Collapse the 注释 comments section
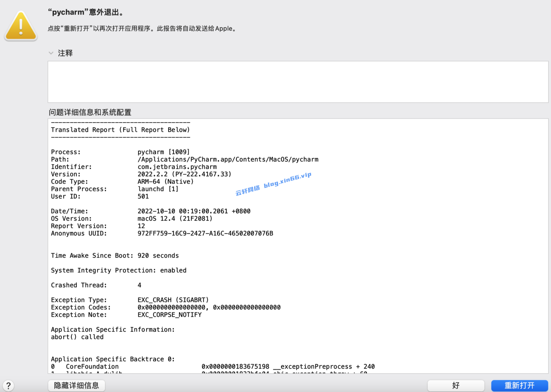 coord(51,53)
